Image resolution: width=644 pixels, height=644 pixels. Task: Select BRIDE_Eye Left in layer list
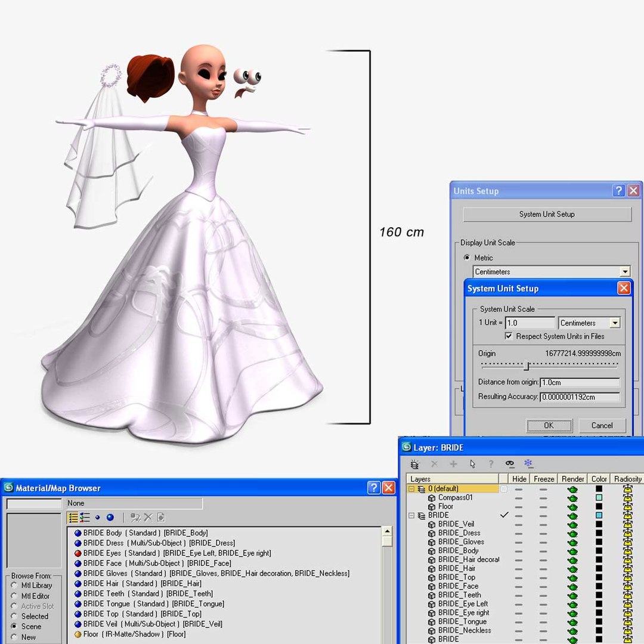(463, 603)
